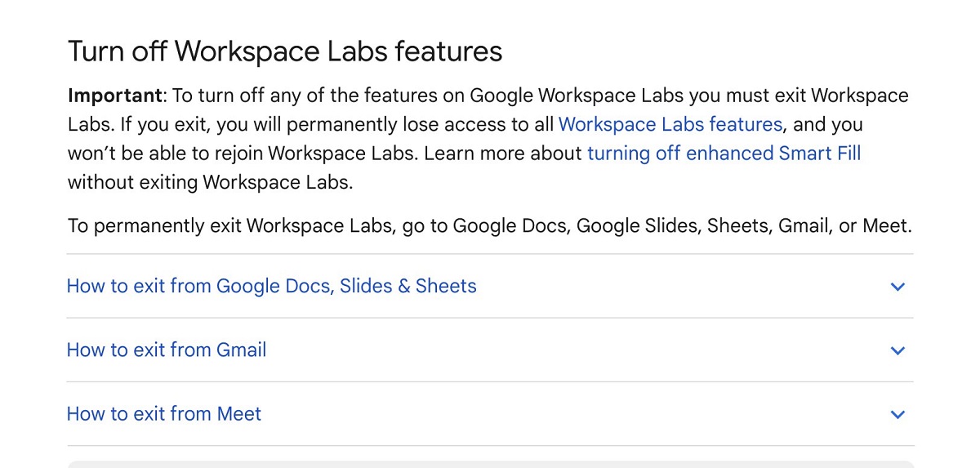The image size is (980, 468).
Task: Click the Turn off Workspace Labs features heading
Action: pyautogui.click(x=285, y=51)
